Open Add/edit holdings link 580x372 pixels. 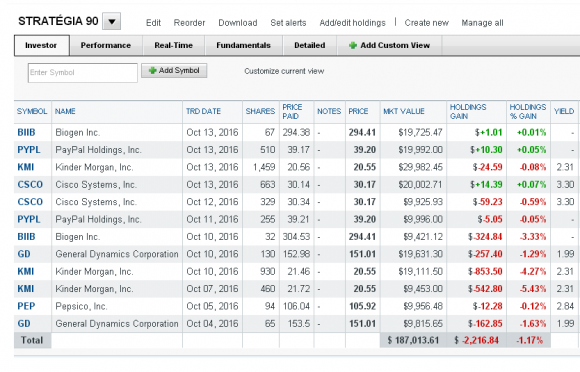(x=353, y=23)
